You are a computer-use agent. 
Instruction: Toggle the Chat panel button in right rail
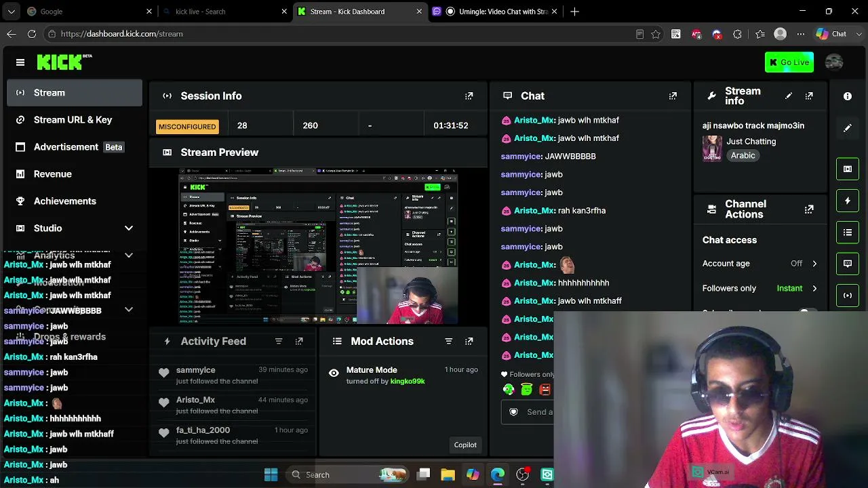(848, 264)
